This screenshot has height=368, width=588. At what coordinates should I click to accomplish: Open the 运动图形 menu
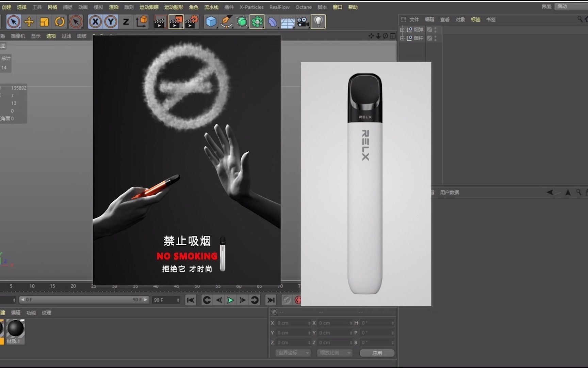174,7
